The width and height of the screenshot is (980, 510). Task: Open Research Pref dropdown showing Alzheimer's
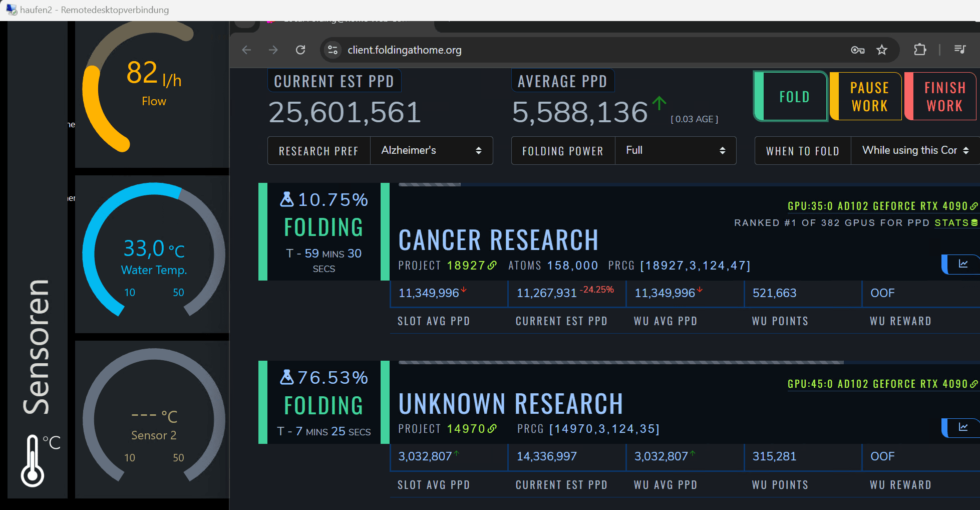tap(431, 151)
